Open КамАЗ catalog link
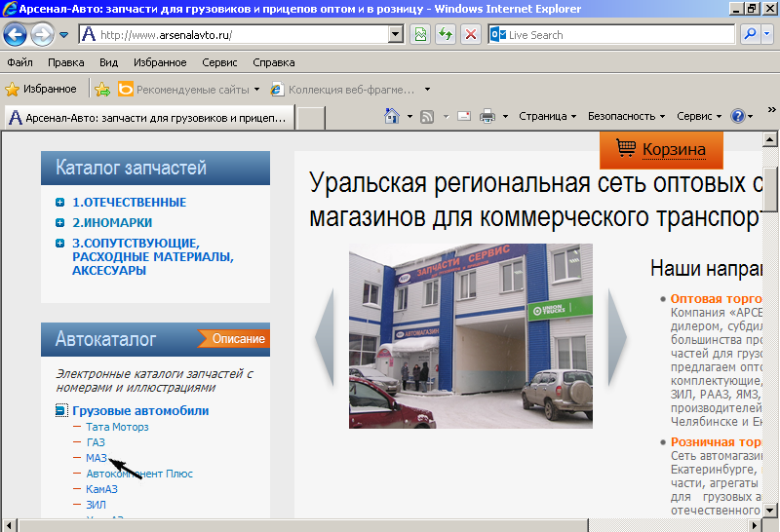Image resolution: width=780 pixels, height=532 pixels. coord(102,489)
